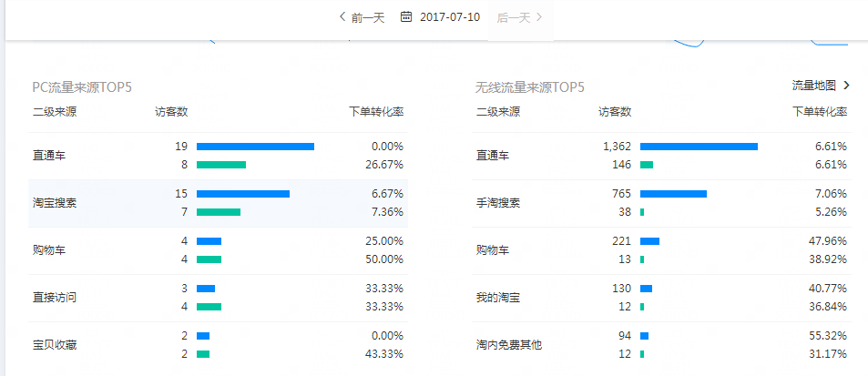Click the PC 访客数 column header

tap(171, 112)
